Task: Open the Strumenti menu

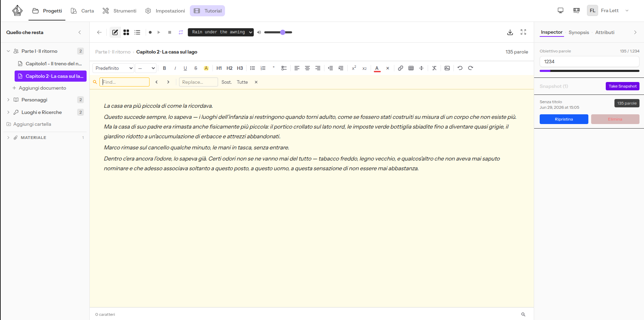Action: coord(119,11)
